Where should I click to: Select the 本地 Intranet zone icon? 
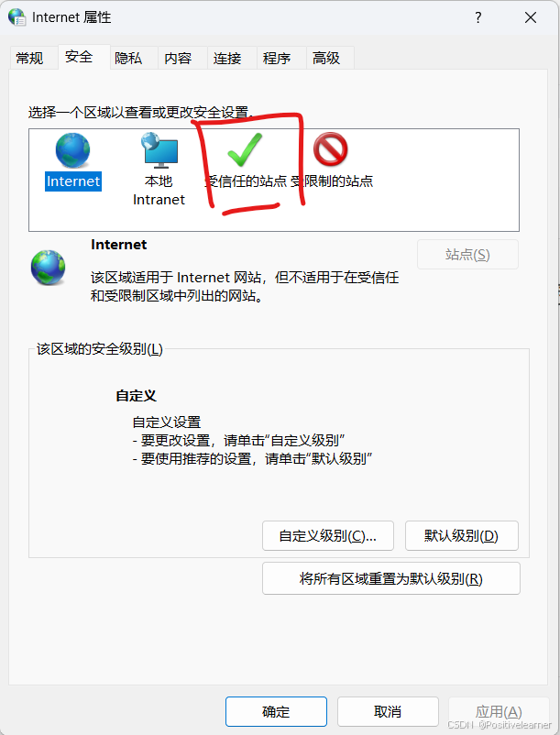point(159,150)
